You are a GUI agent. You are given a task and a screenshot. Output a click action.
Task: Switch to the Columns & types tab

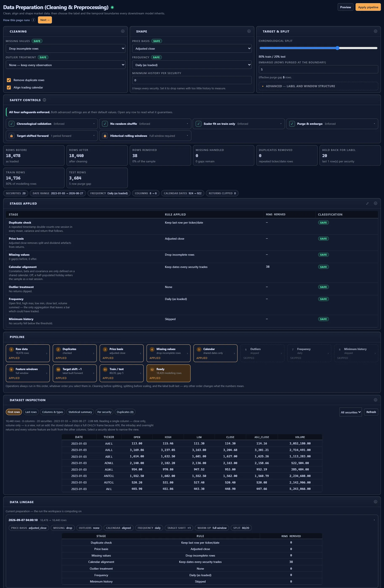pos(53,412)
